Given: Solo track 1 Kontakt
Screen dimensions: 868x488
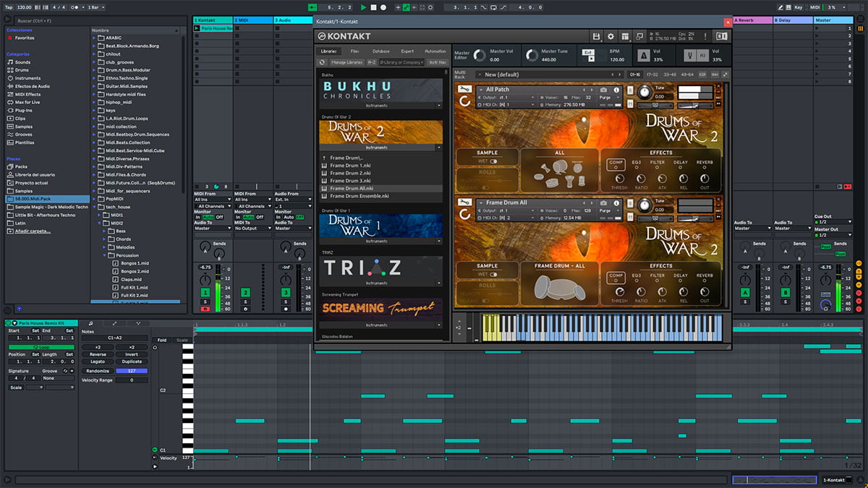Looking at the screenshot, I should [x=205, y=301].
